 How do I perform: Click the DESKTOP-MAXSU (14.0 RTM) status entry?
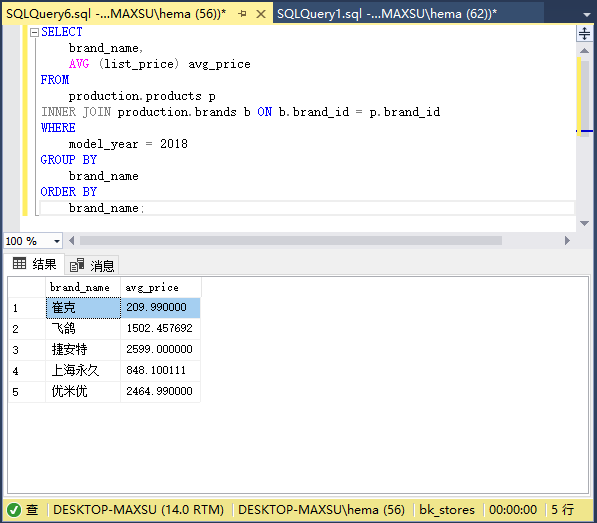[138, 510]
